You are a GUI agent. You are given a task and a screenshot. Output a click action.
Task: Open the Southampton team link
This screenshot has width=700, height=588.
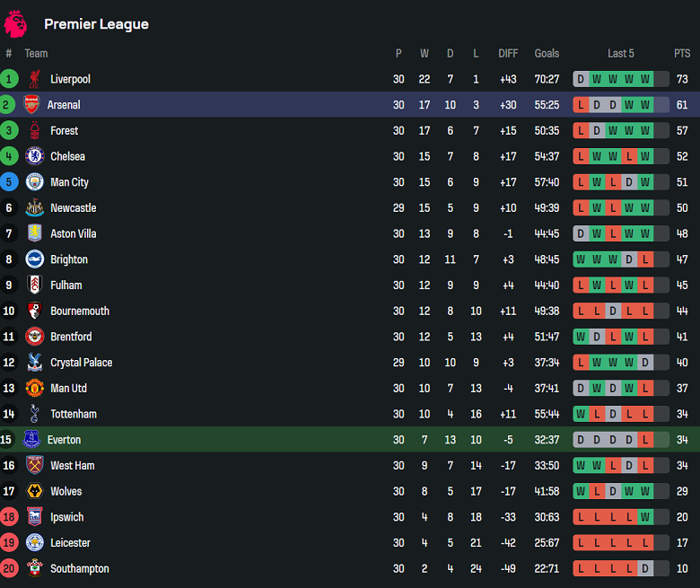(79, 569)
